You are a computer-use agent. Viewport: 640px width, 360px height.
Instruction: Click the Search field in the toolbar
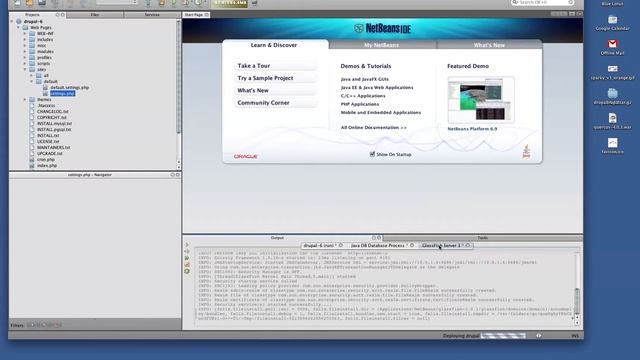coord(542,2)
